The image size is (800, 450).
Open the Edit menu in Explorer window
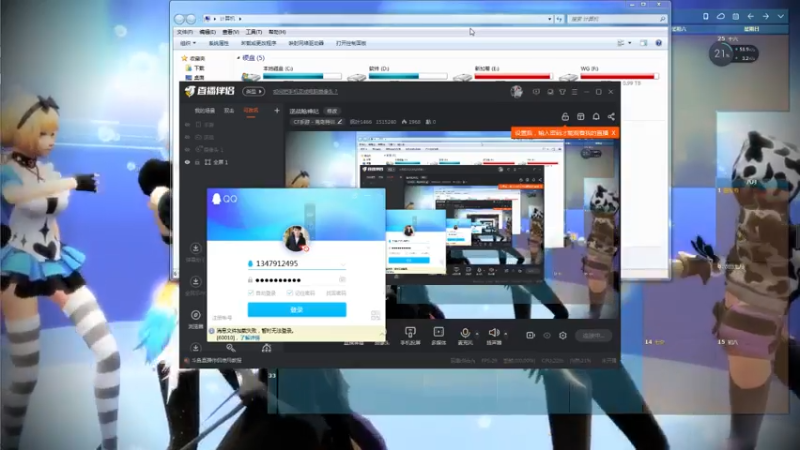(208, 32)
